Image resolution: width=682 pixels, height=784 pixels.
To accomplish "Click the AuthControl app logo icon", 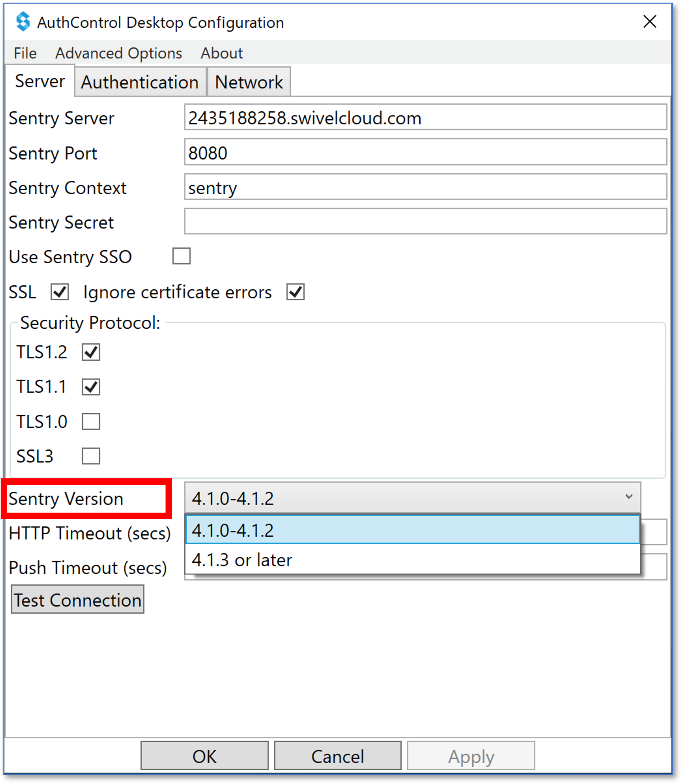I will pyautogui.click(x=23, y=22).
